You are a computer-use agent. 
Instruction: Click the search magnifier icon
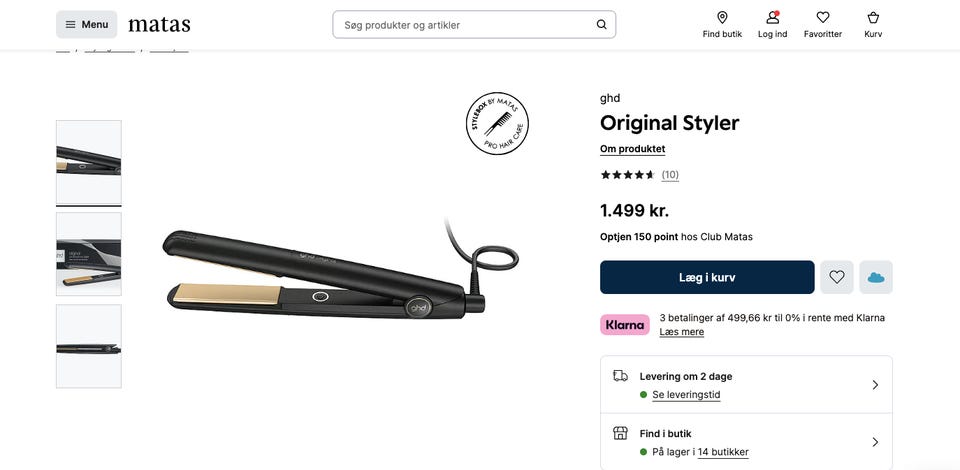coord(601,25)
